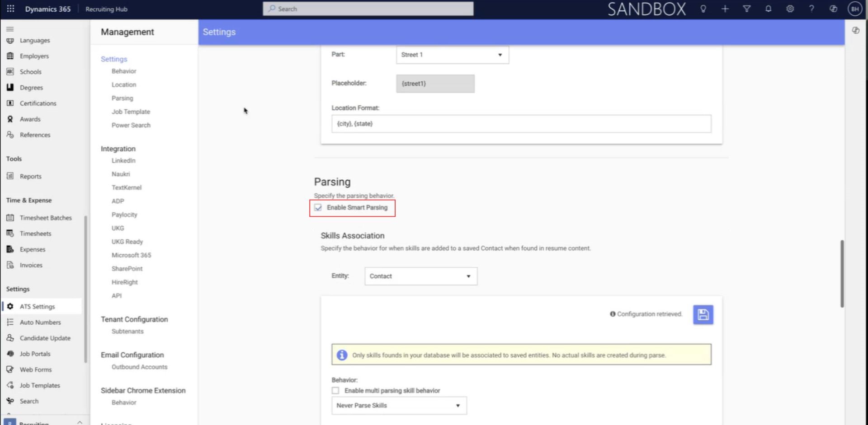Open the help question mark
The width and height of the screenshot is (868, 425).
pos(811,9)
